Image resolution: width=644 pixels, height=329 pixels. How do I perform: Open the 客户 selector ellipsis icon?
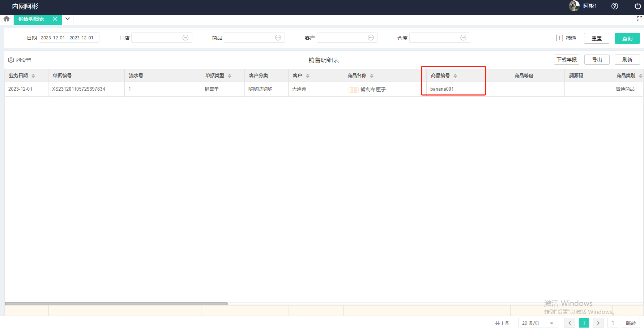tap(371, 38)
